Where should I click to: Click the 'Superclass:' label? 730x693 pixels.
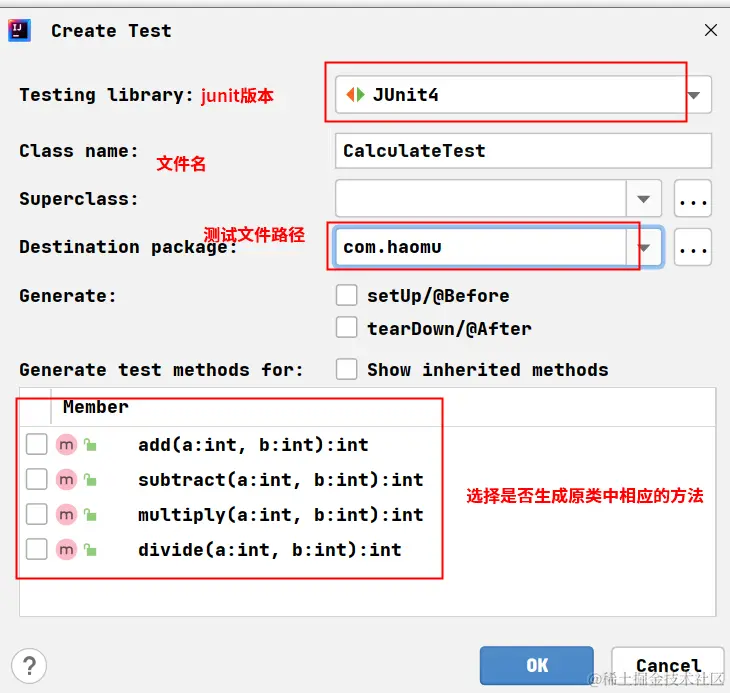click(x=79, y=199)
